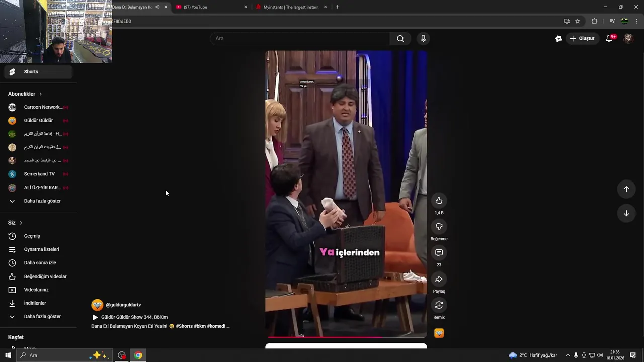Click the #komedi hashtag

coord(216,326)
